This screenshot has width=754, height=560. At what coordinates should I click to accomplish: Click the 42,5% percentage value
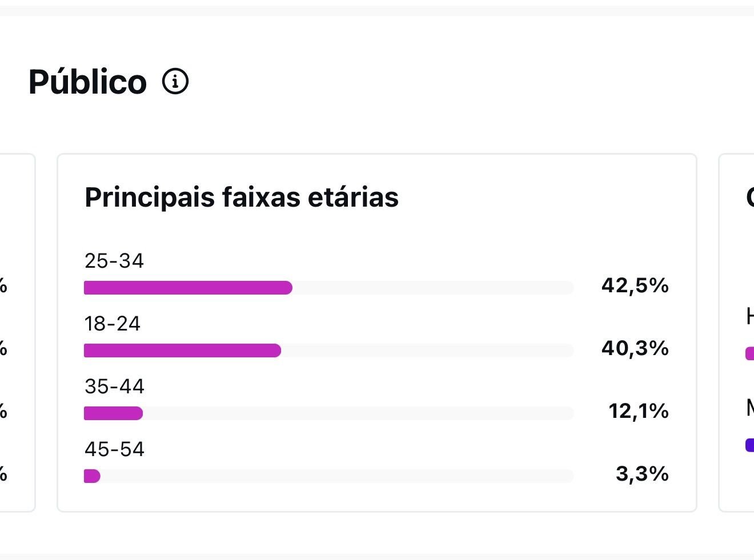(x=635, y=285)
